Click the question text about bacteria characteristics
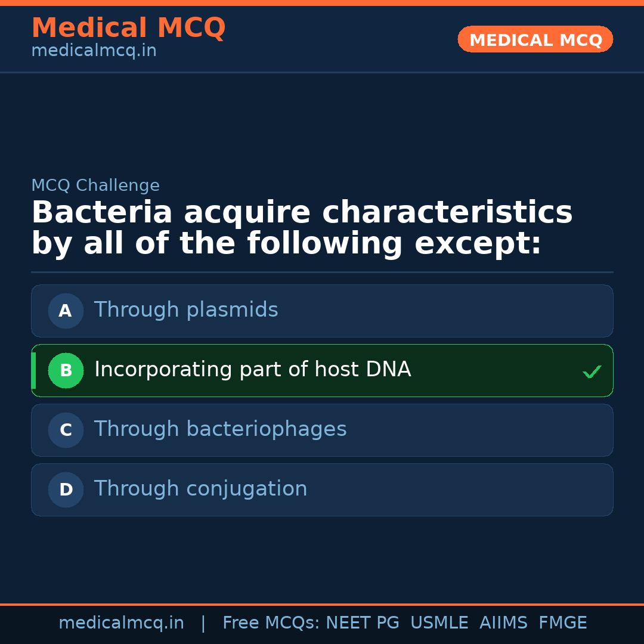 pyautogui.click(x=301, y=228)
